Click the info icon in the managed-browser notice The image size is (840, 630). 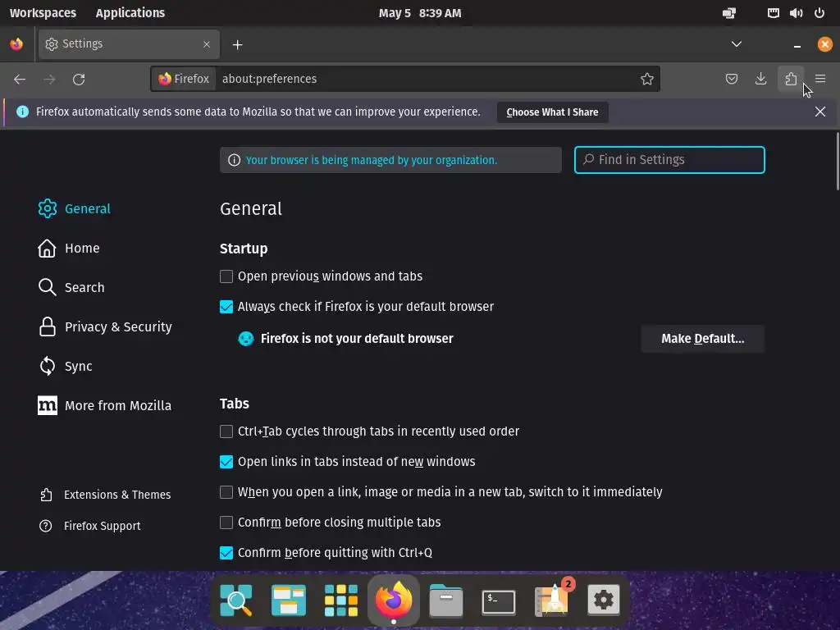[234, 160]
